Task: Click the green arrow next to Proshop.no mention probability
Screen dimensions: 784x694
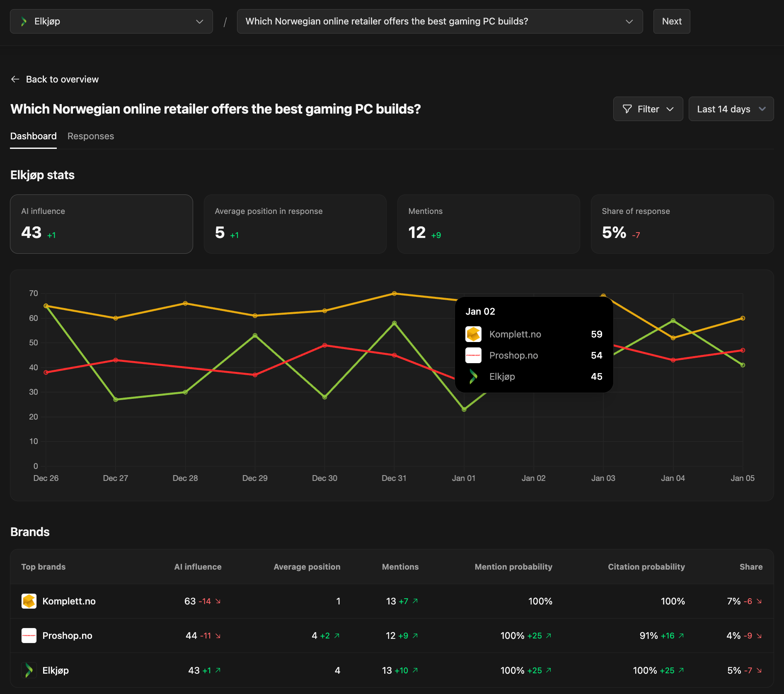Action: 549,636
